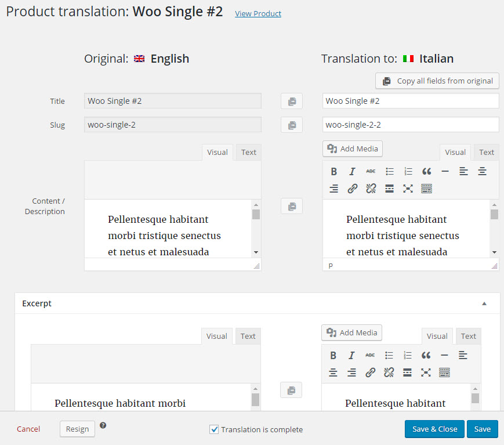
Task: Copy Slug field from original
Action: [x=292, y=125]
